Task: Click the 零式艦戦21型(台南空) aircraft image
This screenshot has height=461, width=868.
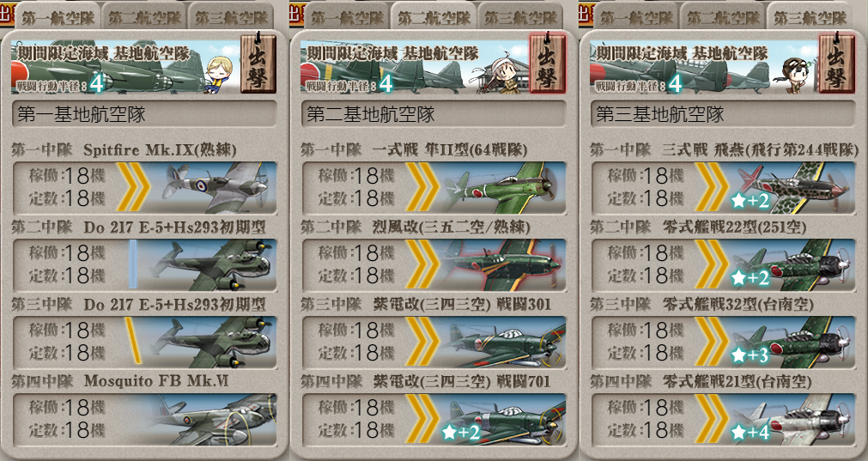Action: 792,420
